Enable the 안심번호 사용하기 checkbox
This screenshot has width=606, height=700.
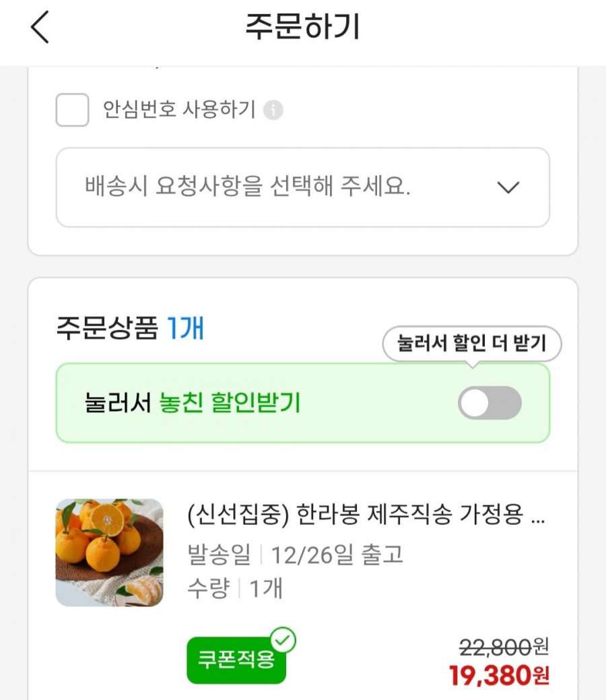[x=72, y=110]
